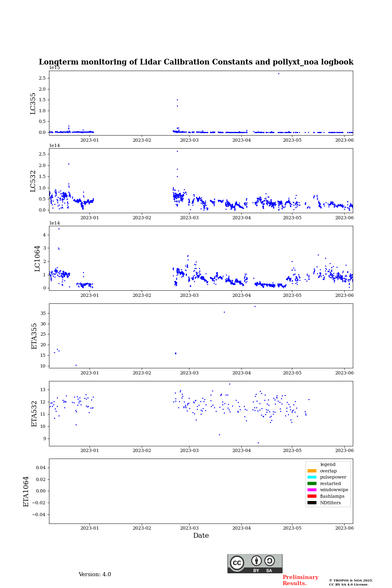Select the black NDfilters legend swatch

coord(312,503)
